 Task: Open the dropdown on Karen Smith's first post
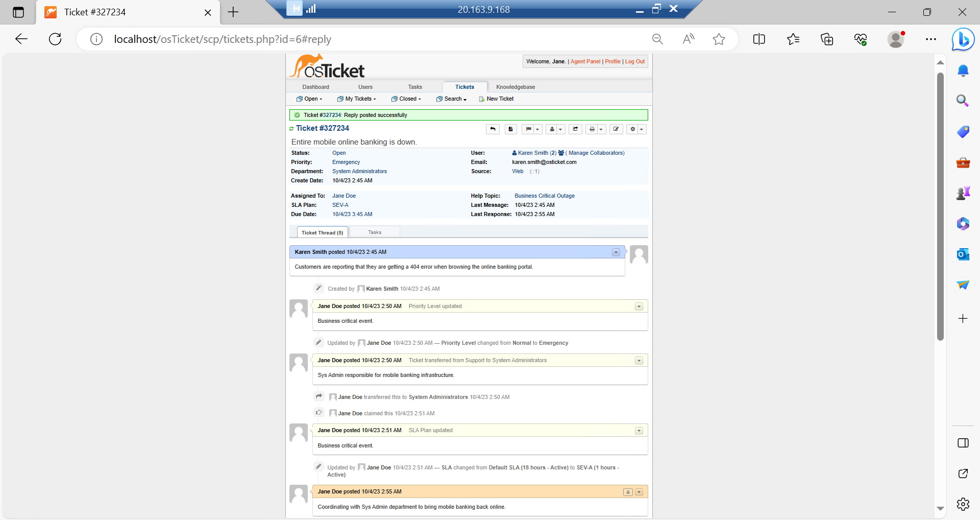tap(616, 252)
